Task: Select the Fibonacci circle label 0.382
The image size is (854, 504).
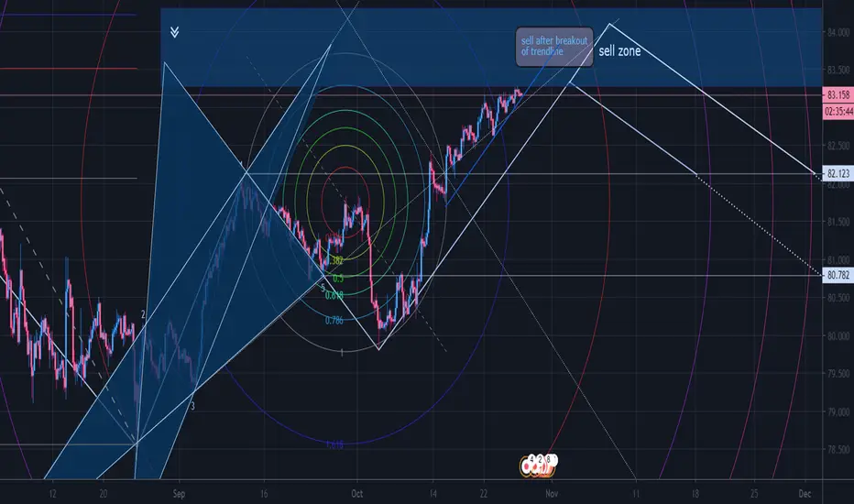Action: pos(336,261)
